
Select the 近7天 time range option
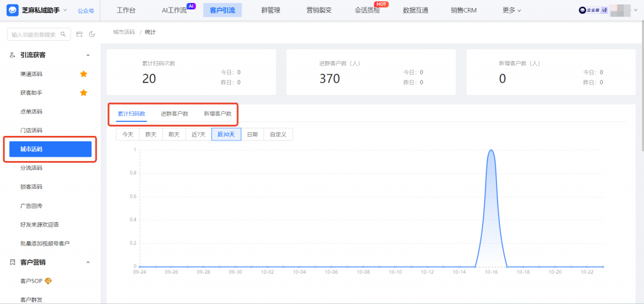[x=199, y=134]
